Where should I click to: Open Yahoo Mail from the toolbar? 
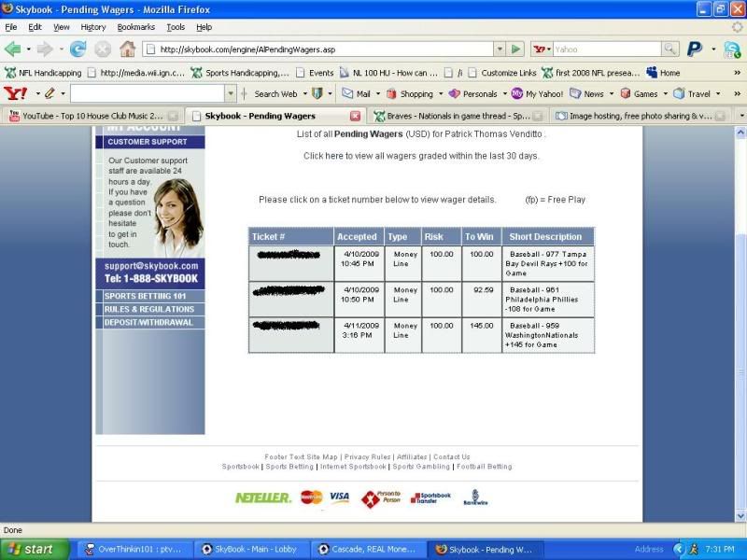357,94
